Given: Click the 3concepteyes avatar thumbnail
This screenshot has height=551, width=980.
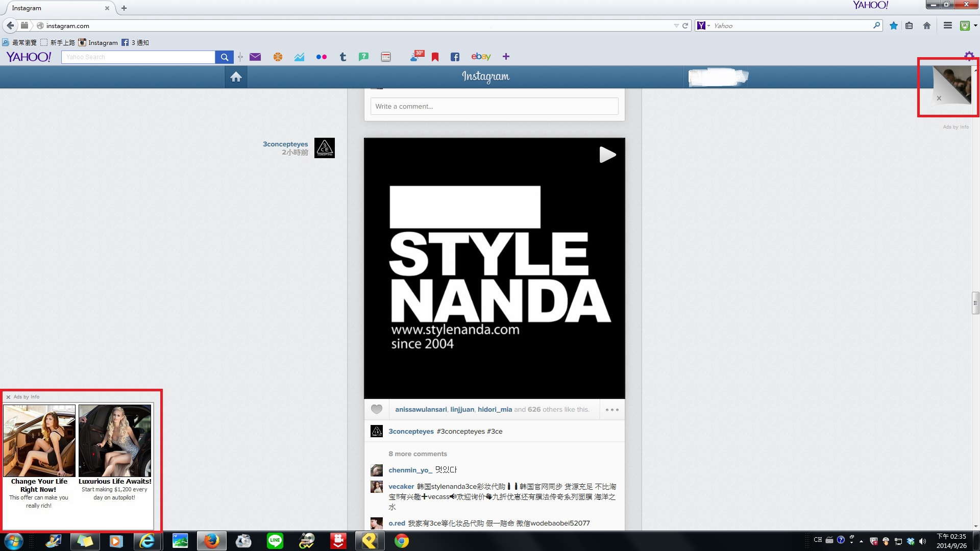Looking at the screenshot, I should [324, 148].
